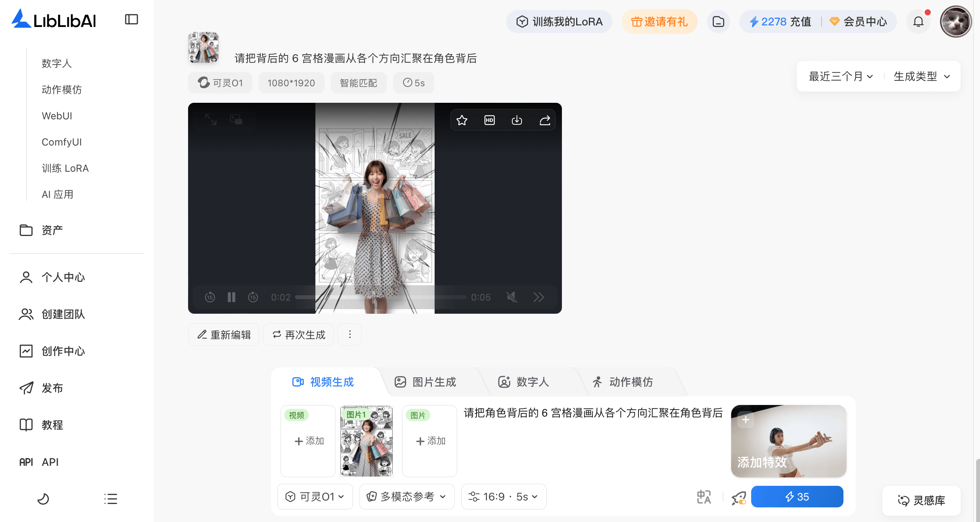This screenshot has height=522, width=980.
Task: Open the more-options menu next to 再次生成
Action: tap(349, 334)
